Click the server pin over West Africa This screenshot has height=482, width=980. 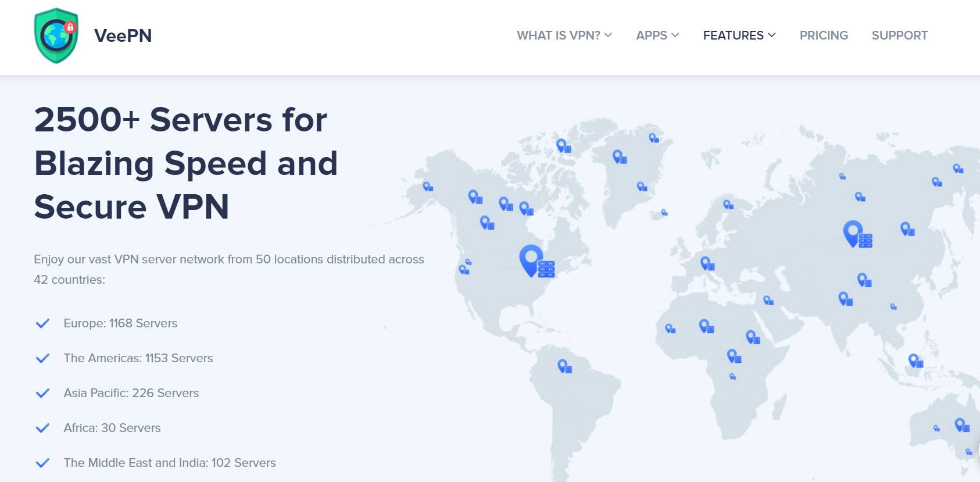pyautogui.click(x=670, y=329)
